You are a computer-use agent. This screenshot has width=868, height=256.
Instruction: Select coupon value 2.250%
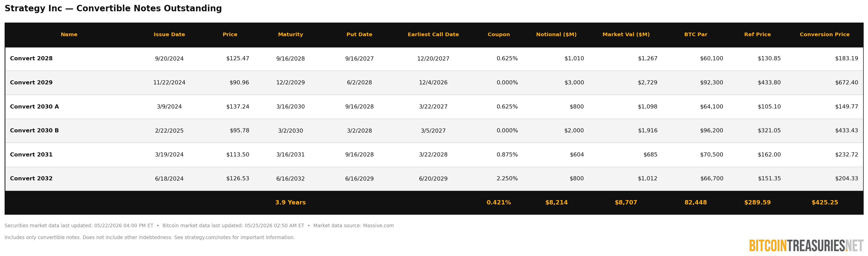[507, 179]
